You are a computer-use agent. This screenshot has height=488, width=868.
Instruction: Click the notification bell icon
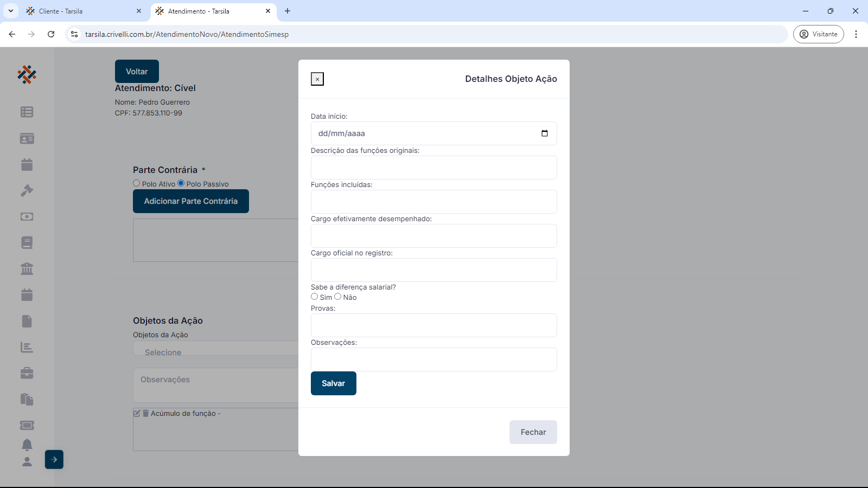tap(27, 445)
